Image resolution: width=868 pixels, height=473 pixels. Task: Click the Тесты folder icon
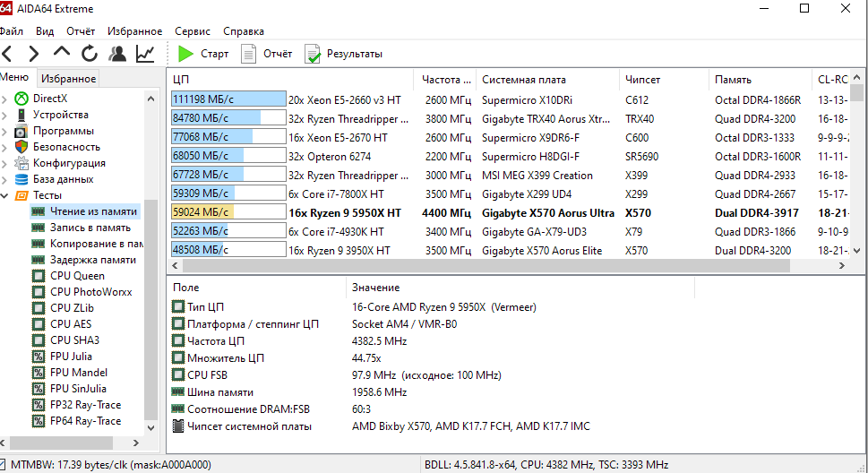[x=21, y=195]
